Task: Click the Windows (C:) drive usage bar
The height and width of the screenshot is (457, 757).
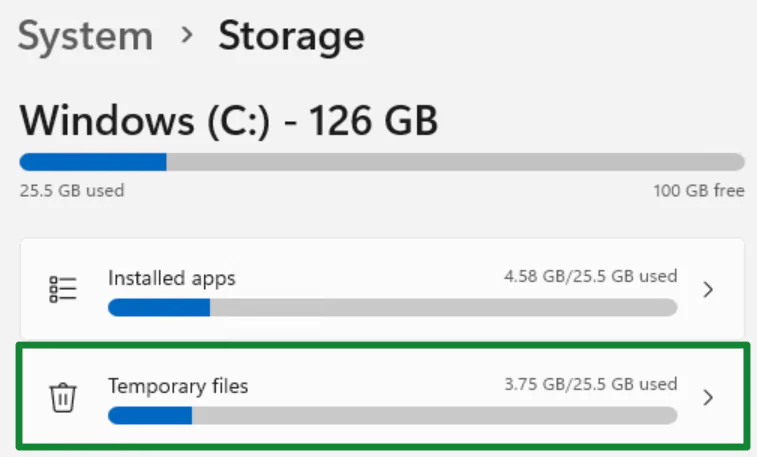Action: tap(382, 162)
